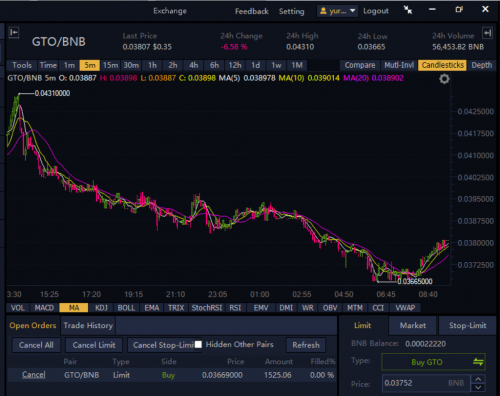Click the Price input field
Screen dimensions: 500x396
426,383
